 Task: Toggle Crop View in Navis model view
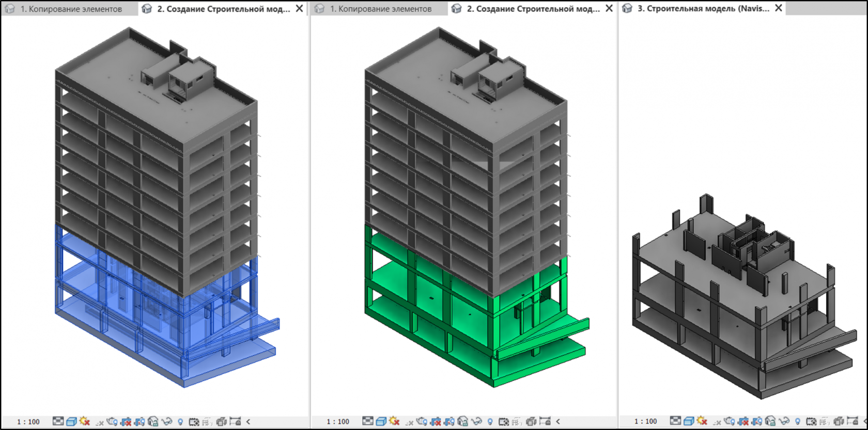coord(743,421)
